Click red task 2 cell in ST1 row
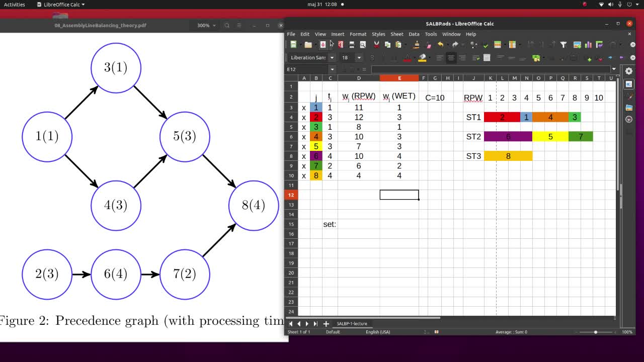The width and height of the screenshot is (644, 362). click(x=502, y=117)
